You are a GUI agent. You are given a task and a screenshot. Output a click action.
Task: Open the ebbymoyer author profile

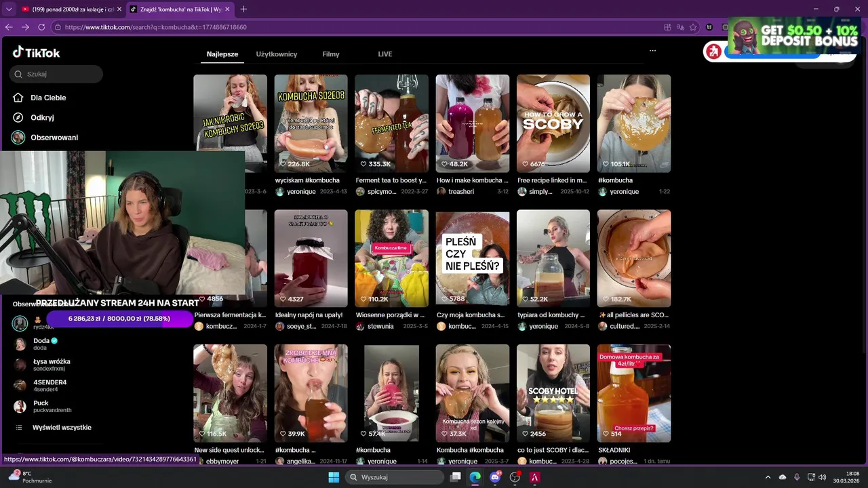click(222, 461)
